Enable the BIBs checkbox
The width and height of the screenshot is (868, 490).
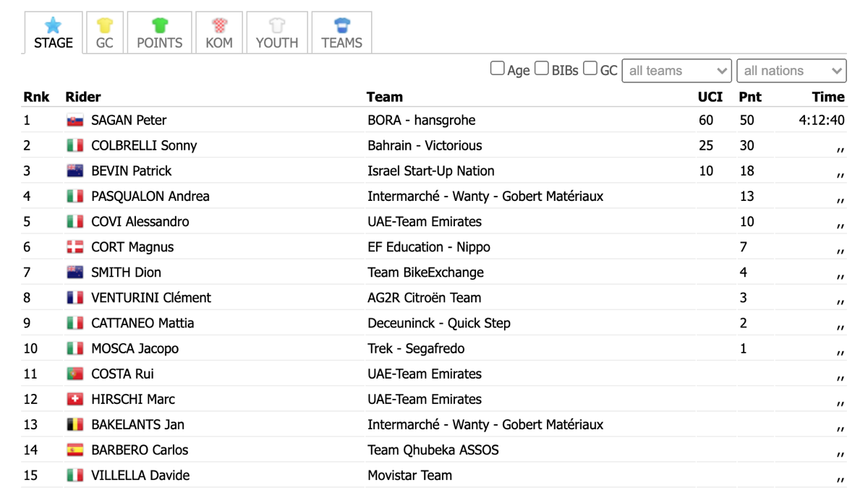click(542, 69)
